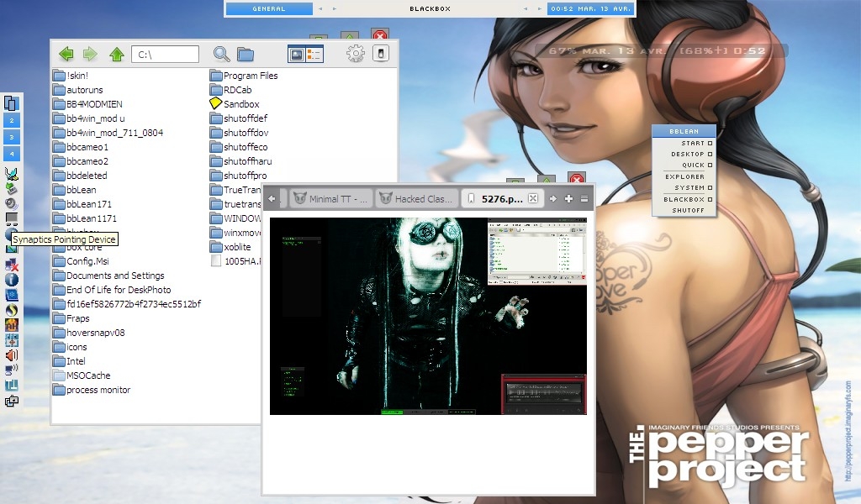The width and height of the screenshot is (861, 504).
Task: Go back in the C:\ file browser
Action: point(66,54)
